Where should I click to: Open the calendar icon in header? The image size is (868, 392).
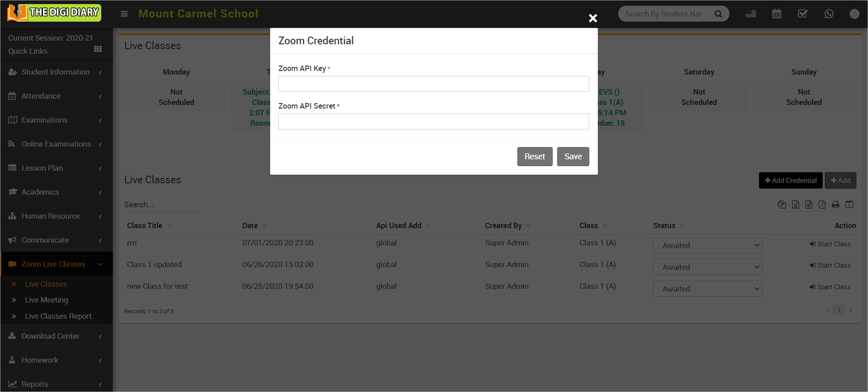pos(776,14)
